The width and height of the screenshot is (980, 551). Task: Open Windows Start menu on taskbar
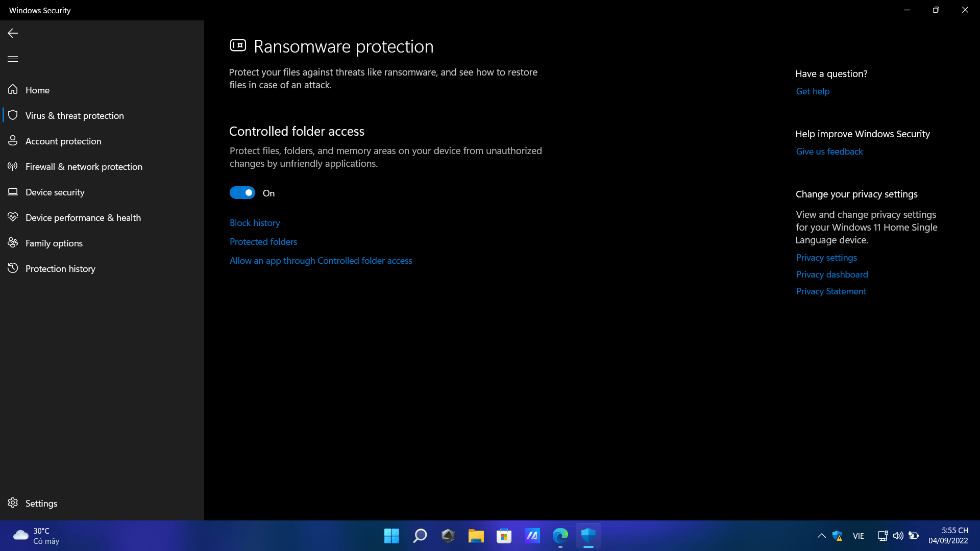tap(391, 536)
